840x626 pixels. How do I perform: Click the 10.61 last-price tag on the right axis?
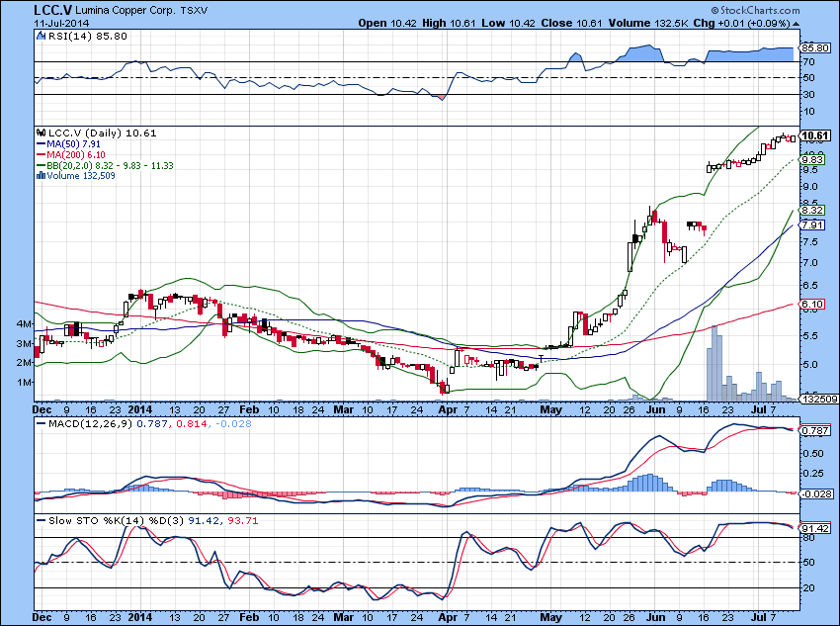pyautogui.click(x=815, y=136)
